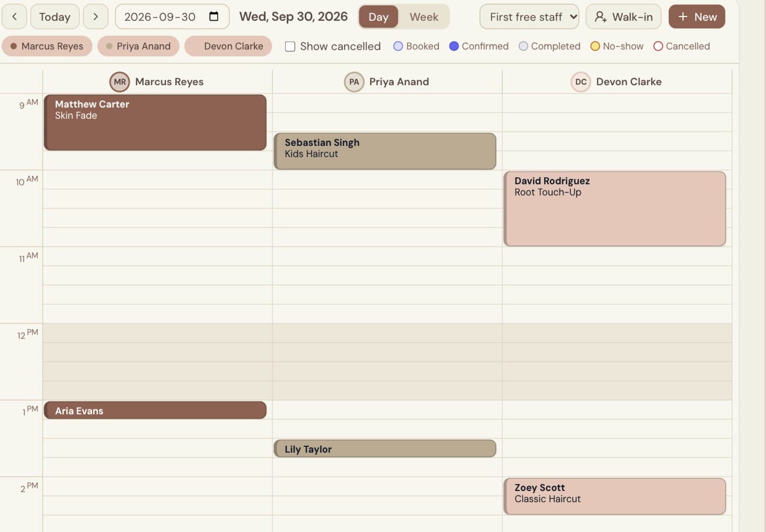The image size is (766, 532).
Task: Click the plus icon on New button
Action: coord(683,16)
